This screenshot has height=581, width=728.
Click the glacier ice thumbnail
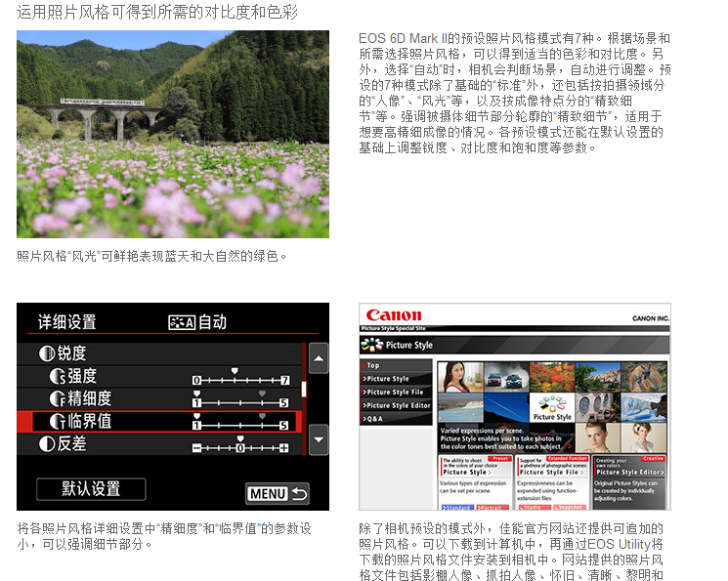click(x=644, y=408)
